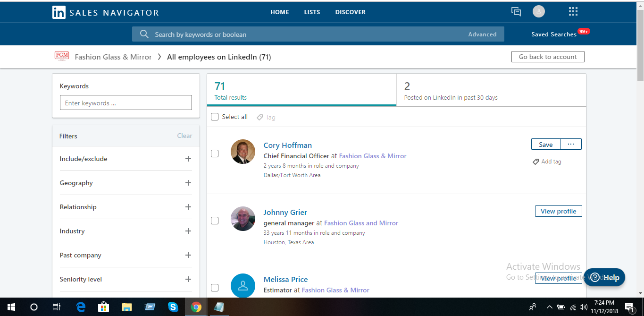This screenshot has width=644, height=316.
Task: Click Go back to account button
Action: [x=548, y=57]
